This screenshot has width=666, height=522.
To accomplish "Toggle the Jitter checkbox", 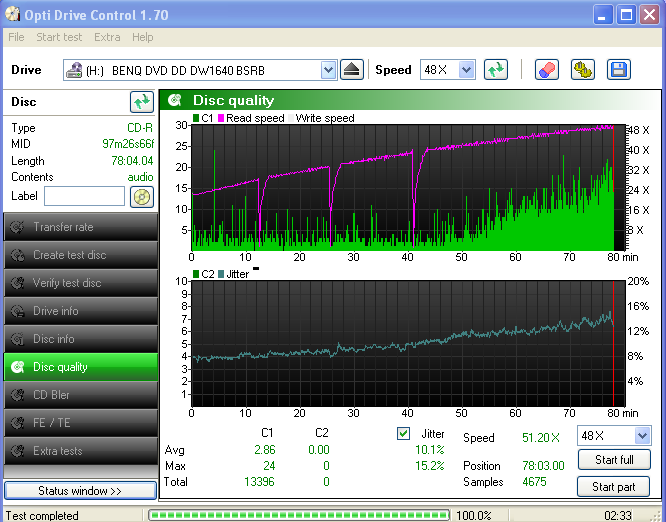I will [x=404, y=433].
